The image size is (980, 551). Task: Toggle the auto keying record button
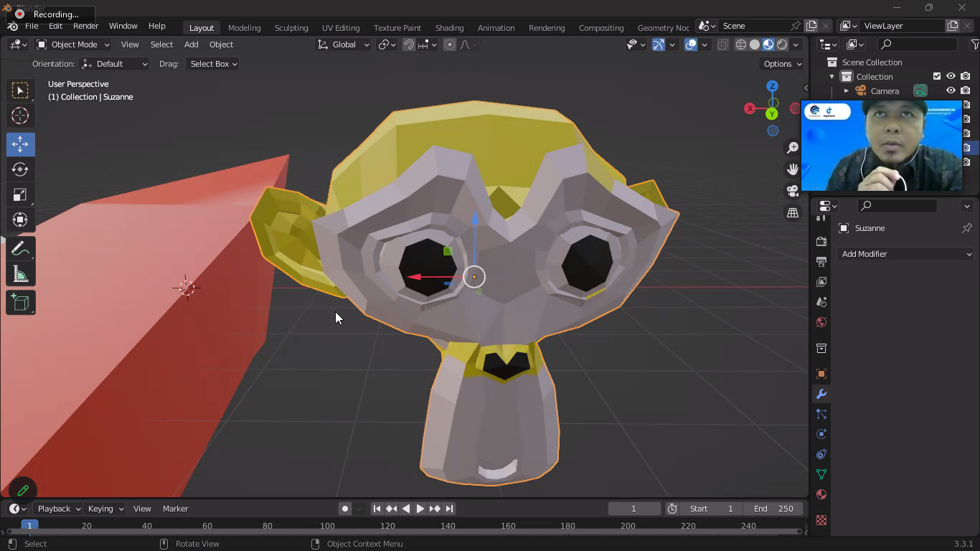(x=345, y=509)
